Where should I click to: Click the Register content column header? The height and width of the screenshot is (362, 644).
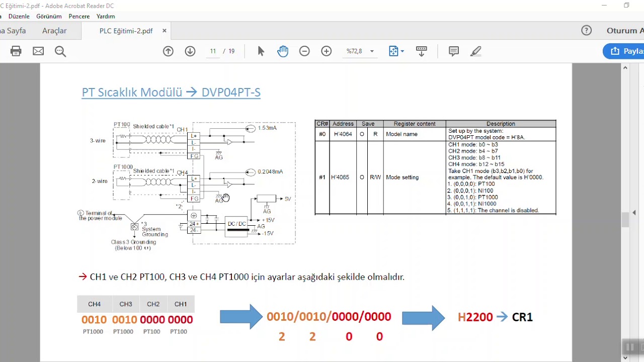pyautogui.click(x=415, y=124)
